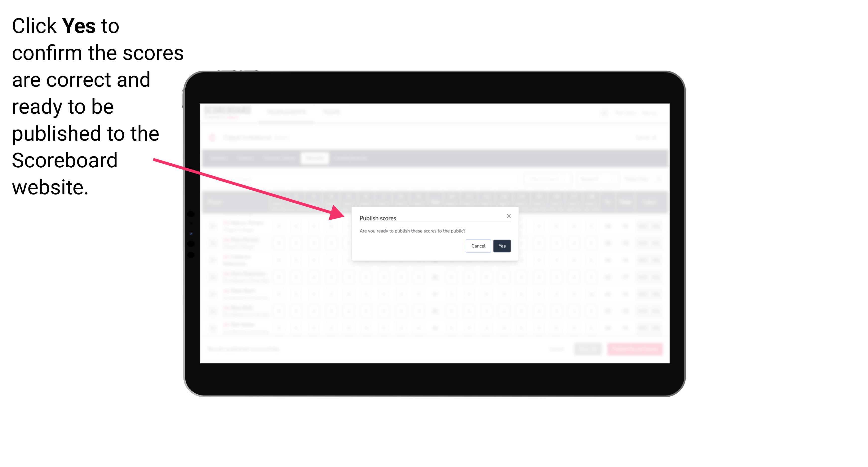Close the Publish scores dialog
868x467 pixels.
tap(508, 216)
